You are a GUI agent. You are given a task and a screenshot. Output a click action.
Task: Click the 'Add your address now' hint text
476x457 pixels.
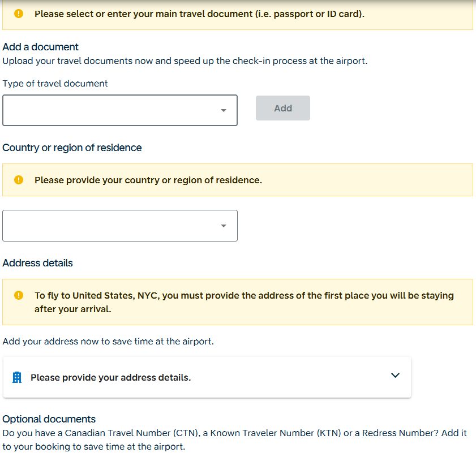(x=108, y=342)
